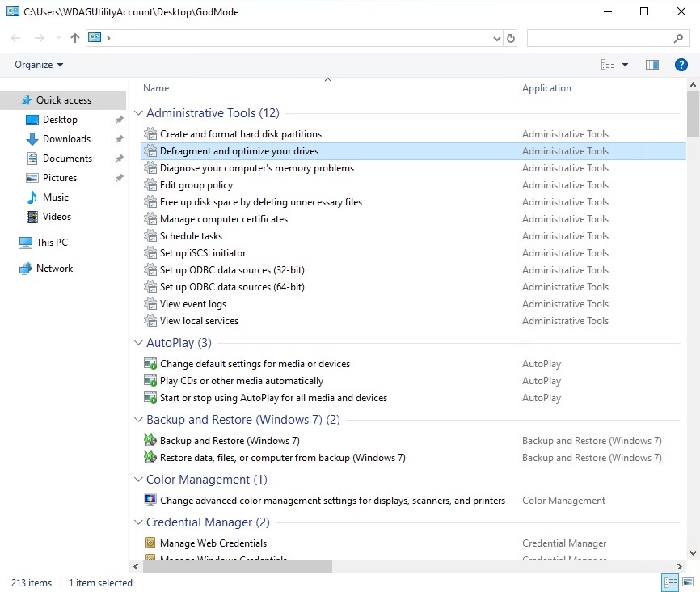The height and width of the screenshot is (592, 700).
Task: Open Schedule tasks item
Action: coord(191,236)
